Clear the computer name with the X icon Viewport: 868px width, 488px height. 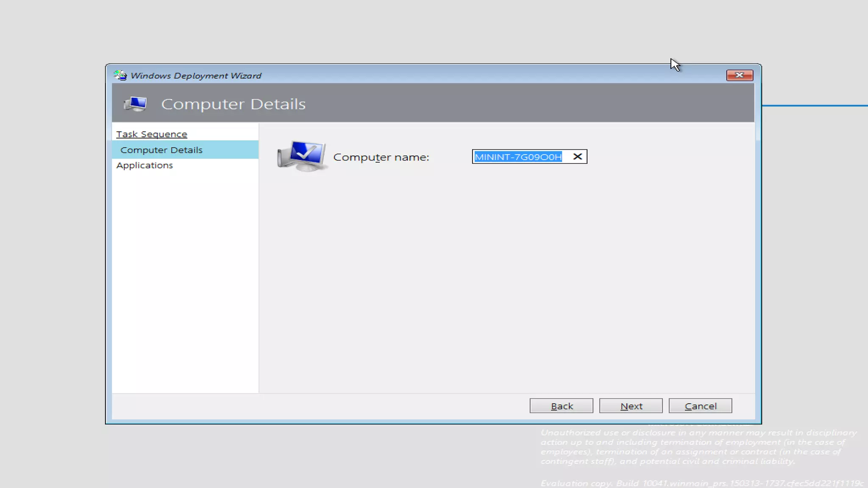pos(577,157)
